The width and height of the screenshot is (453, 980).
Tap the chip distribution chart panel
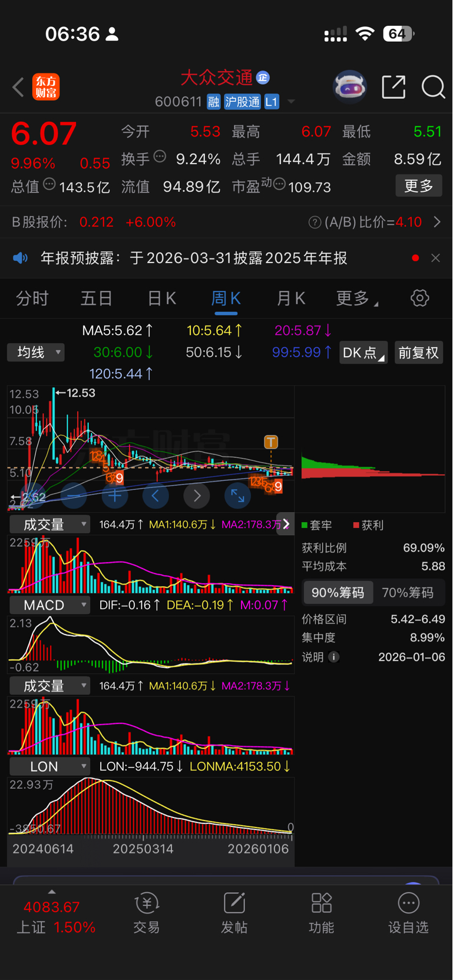point(373,450)
